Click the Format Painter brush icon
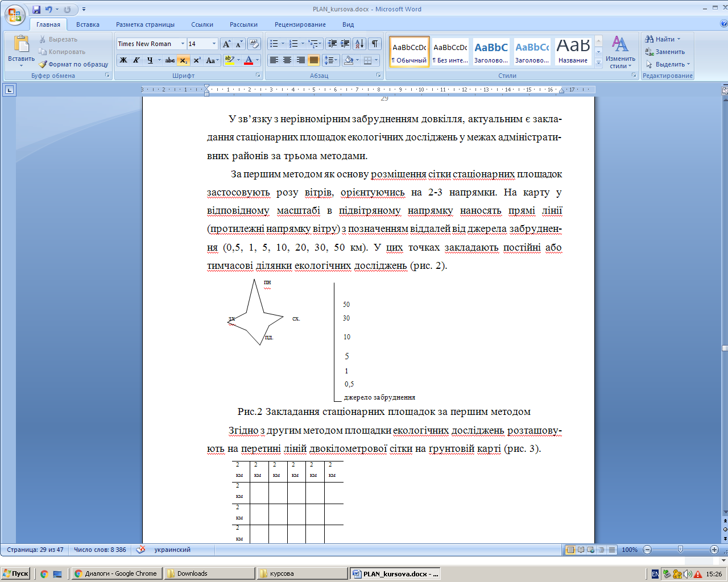The height and width of the screenshot is (582, 728). click(43, 64)
